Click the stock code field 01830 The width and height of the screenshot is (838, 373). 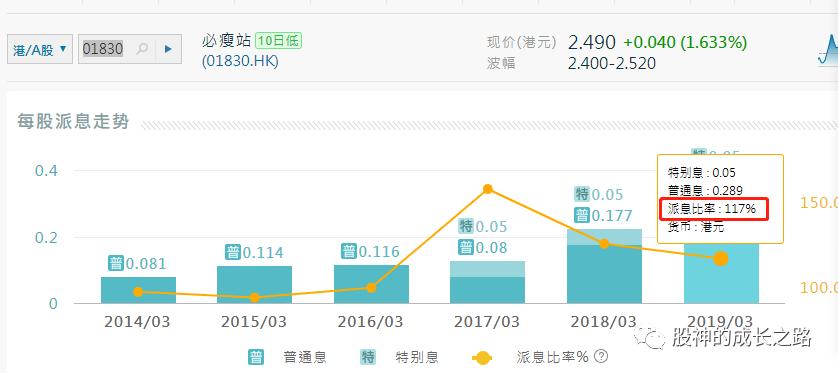[x=103, y=49]
